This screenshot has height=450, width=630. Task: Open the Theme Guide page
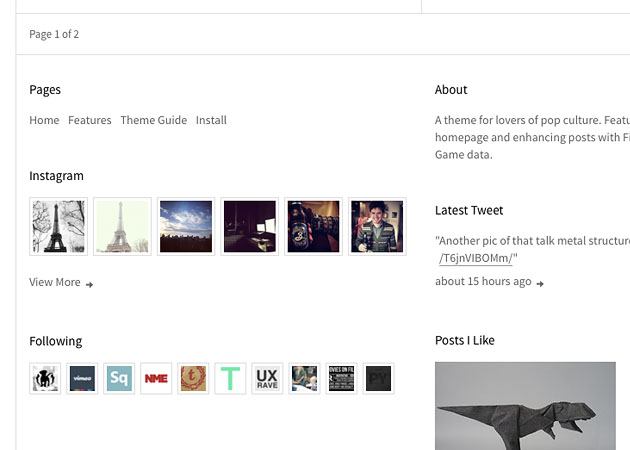(153, 120)
